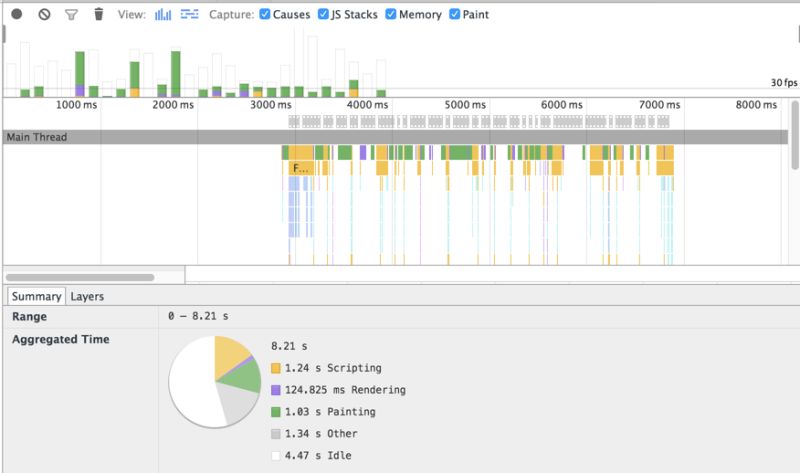The width and height of the screenshot is (800, 473).
Task: Start recording with the record button
Action: click(17, 14)
